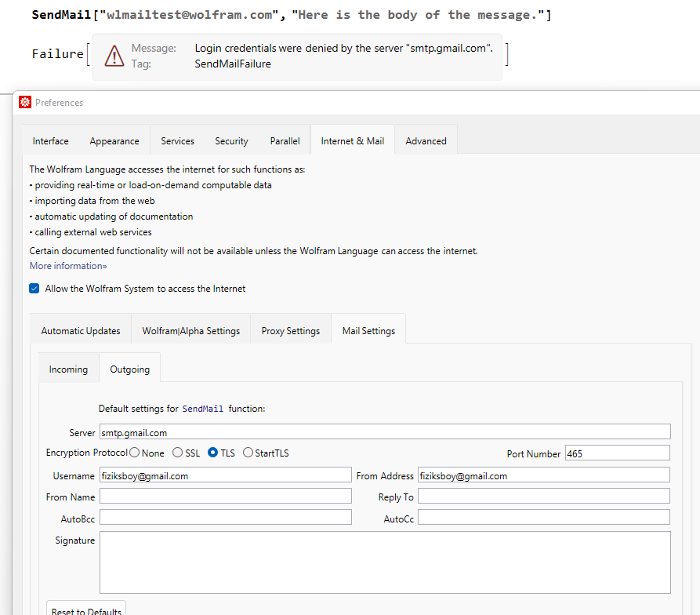Go to the Parallel tab
Image resolution: width=700 pixels, height=615 pixels.
click(x=285, y=141)
